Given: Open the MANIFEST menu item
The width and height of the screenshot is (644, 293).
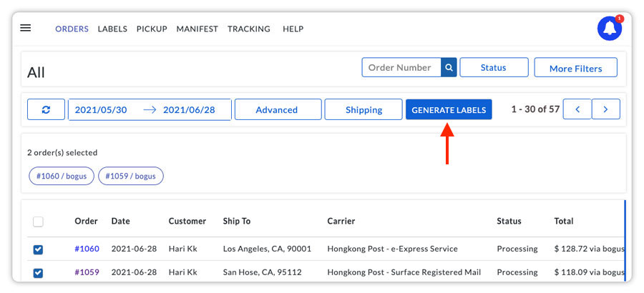Looking at the screenshot, I should (x=197, y=29).
